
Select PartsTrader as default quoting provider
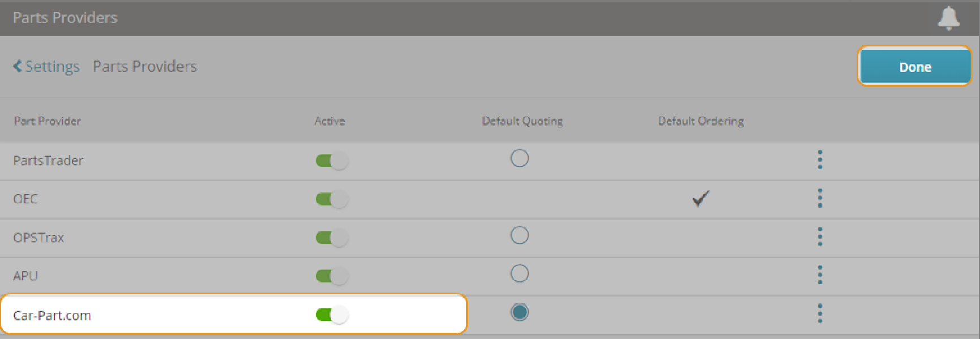[x=519, y=158]
